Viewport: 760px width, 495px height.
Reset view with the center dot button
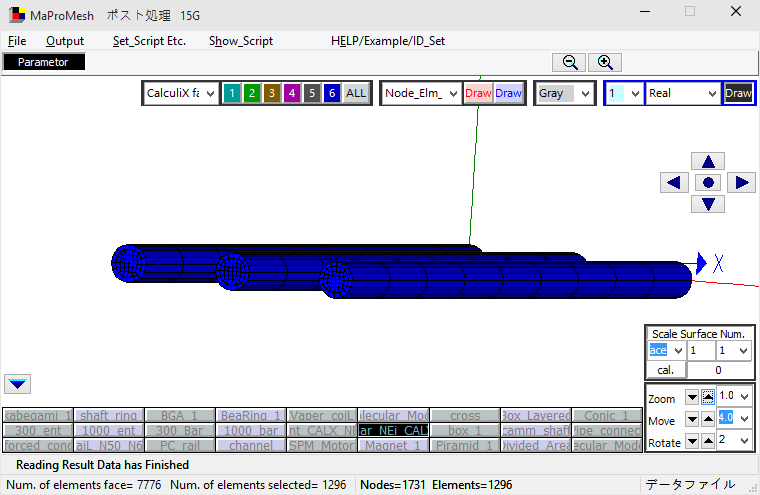click(x=708, y=183)
